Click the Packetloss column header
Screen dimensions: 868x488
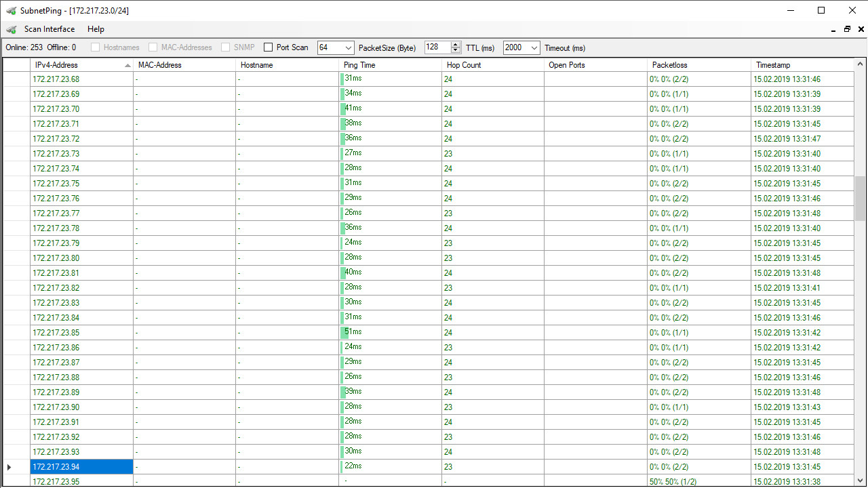(698, 65)
